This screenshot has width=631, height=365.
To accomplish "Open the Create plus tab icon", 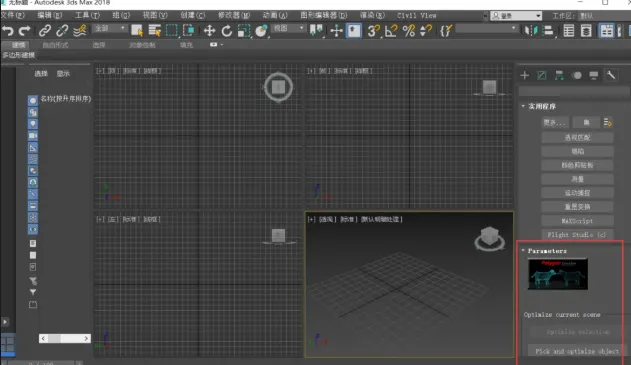I will (524, 75).
